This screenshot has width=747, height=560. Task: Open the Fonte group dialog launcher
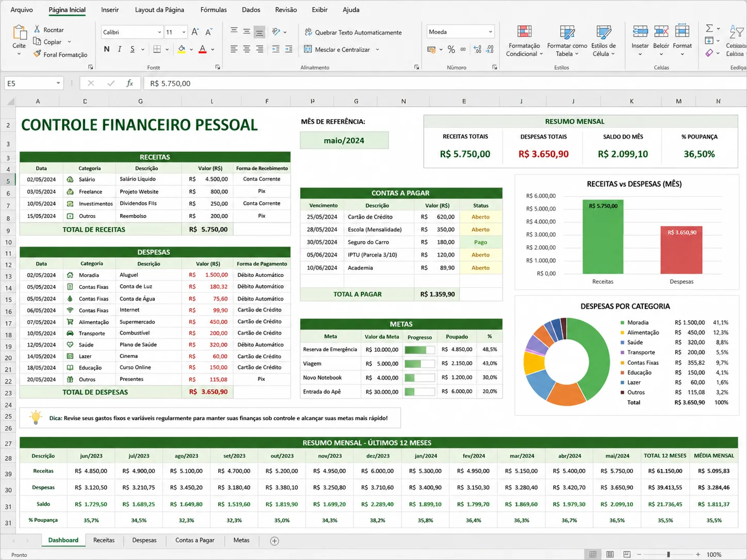click(218, 67)
